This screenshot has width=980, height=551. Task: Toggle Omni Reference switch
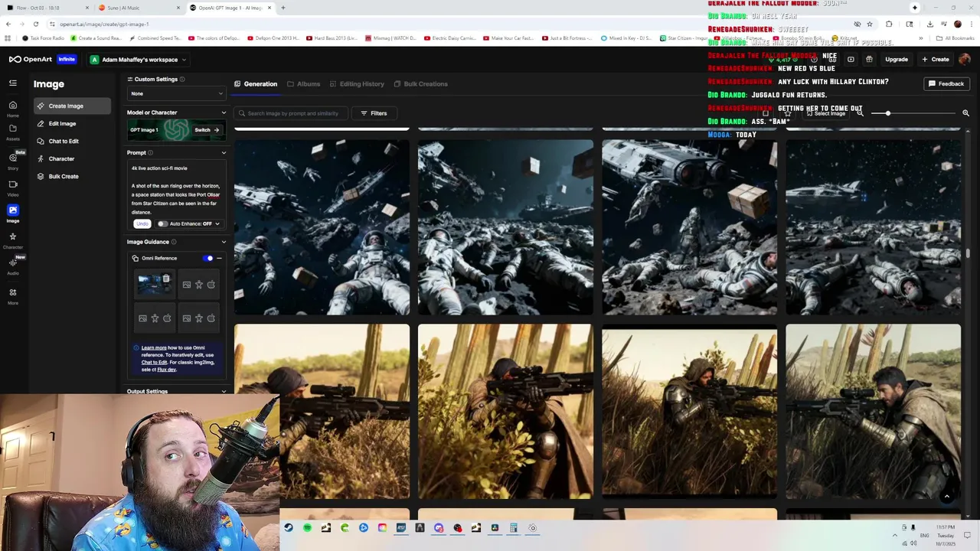click(x=208, y=259)
